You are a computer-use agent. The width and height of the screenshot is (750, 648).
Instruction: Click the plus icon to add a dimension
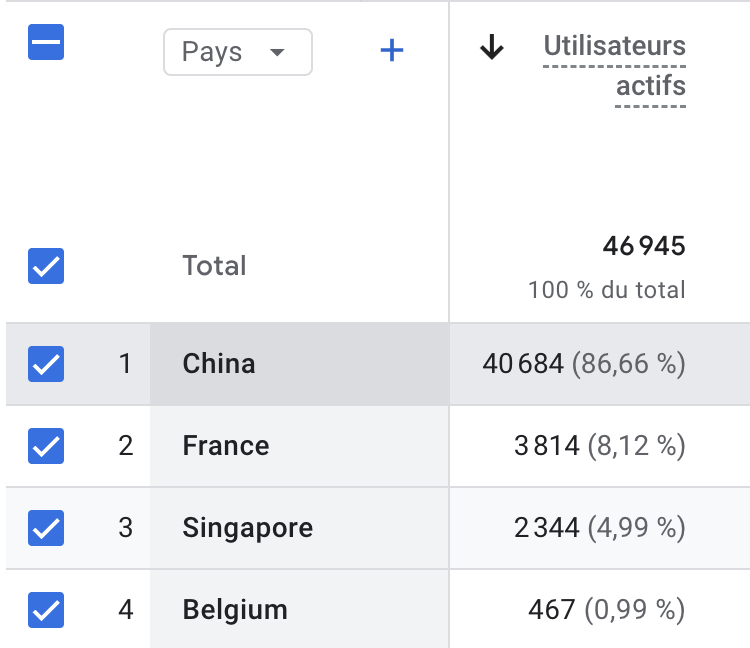(x=392, y=51)
